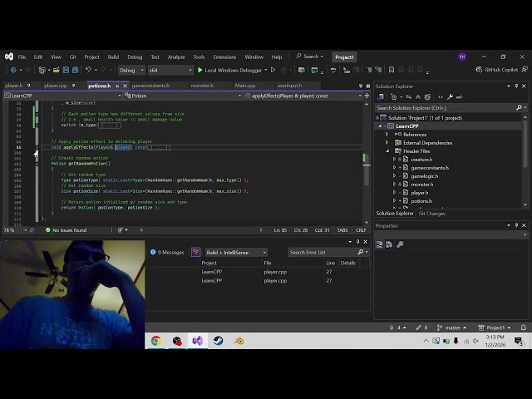Screen dimensions: 532x399
Task: Close the potions.h tab
Action: (x=126, y=86)
